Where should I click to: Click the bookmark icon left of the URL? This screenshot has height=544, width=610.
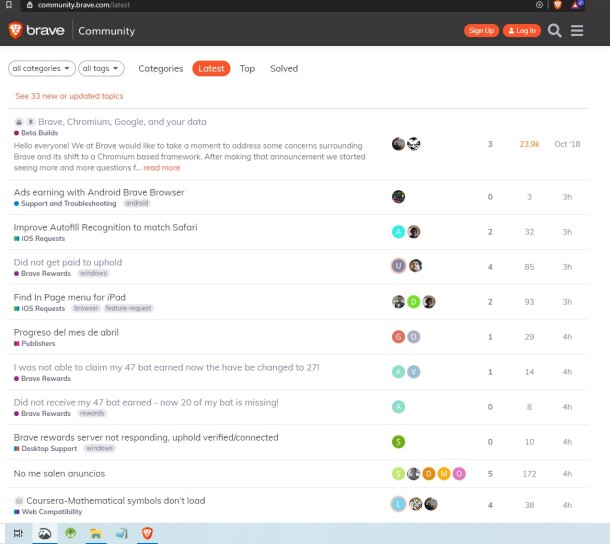[x=9, y=5]
